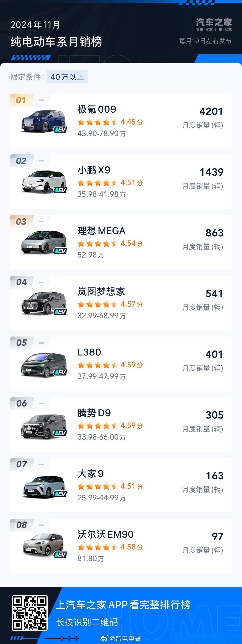
Task: Open the 极氪 009 car name
Action: click(x=97, y=110)
